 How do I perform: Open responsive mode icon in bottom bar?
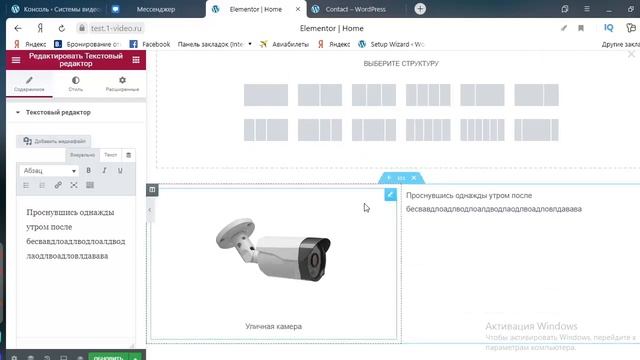click(63, 358)
